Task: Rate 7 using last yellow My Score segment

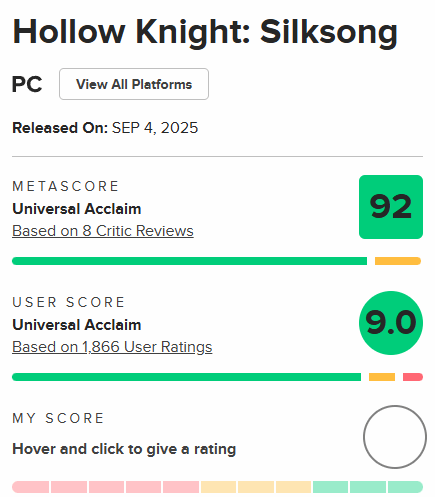Action: [x=293, y=487]
